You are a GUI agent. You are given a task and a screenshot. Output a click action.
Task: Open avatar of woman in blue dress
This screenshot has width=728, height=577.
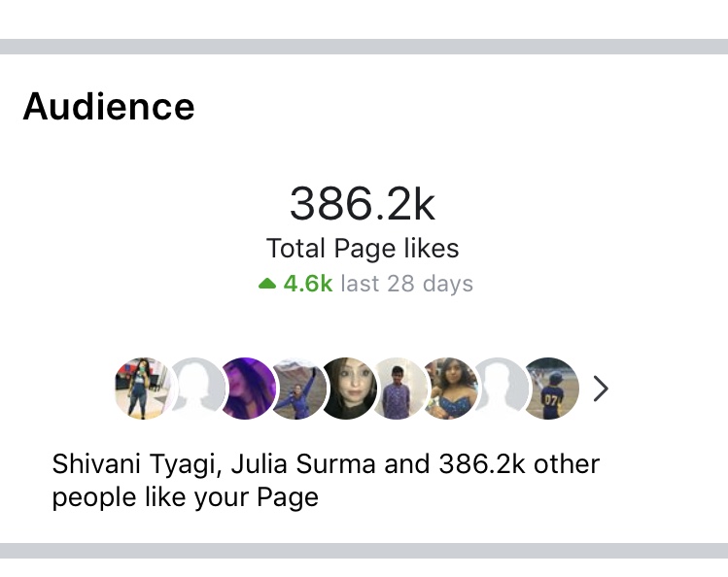tap(450, 389)
